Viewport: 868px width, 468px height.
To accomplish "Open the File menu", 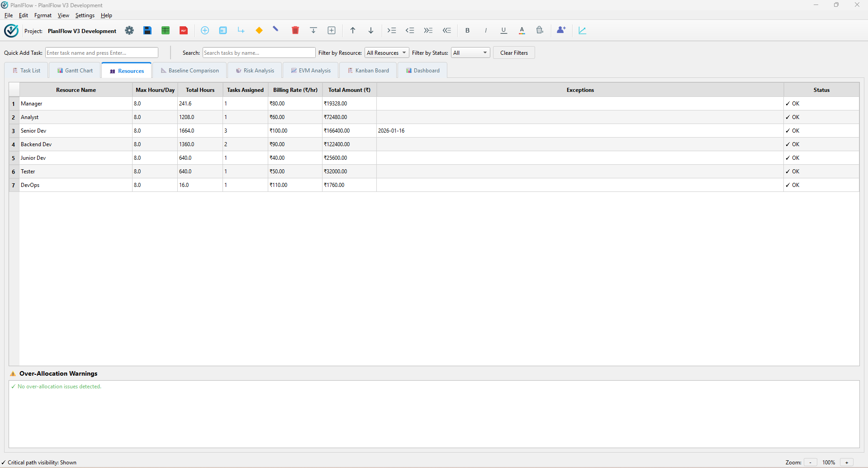I will pyautogui.click(x=9, y=15).
